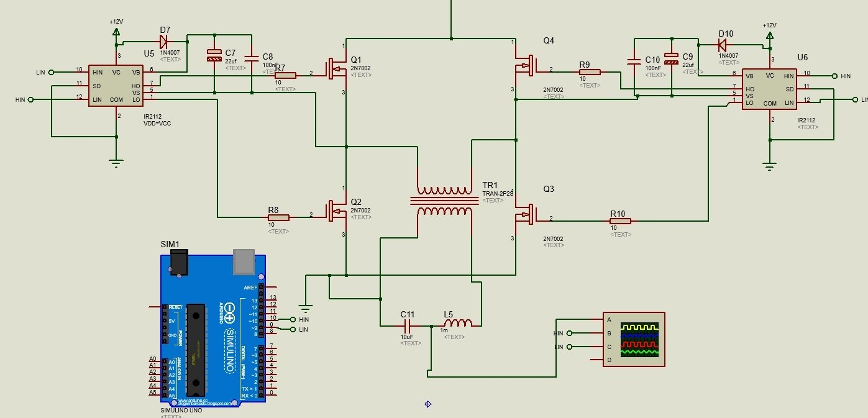
Task: Select the C10 100nF capacitor
Action: pos(634,61)
